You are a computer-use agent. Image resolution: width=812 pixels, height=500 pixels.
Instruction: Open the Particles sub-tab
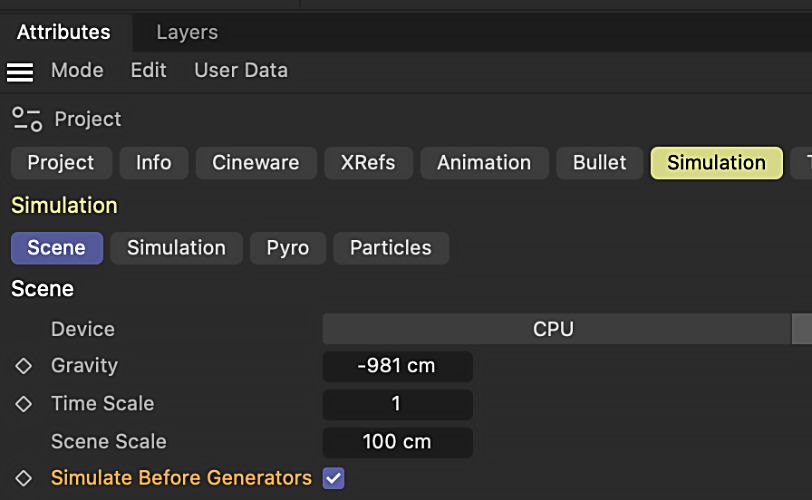pyautogui.click(x=390, y=248)
